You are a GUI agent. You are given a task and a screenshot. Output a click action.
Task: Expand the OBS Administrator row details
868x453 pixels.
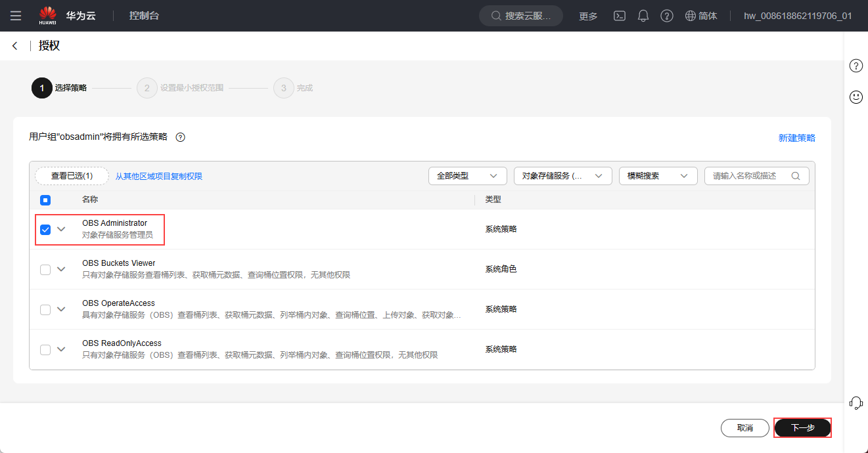pyautogui.click(x=62, y=229)
